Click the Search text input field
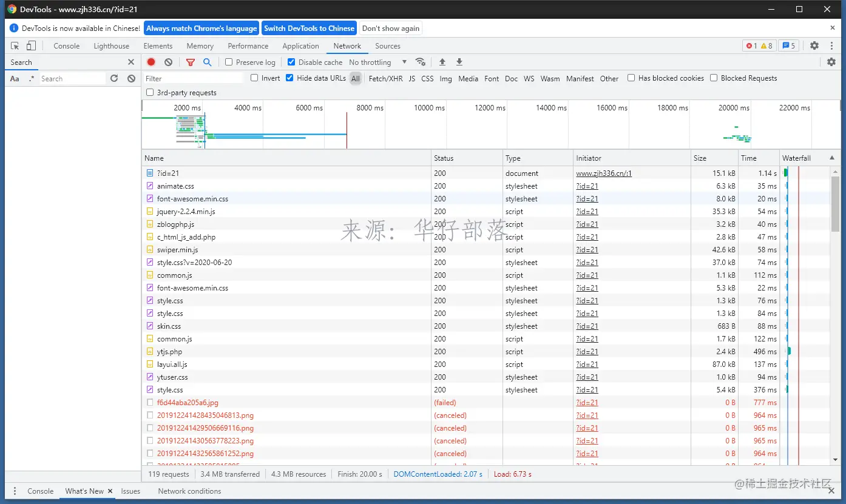The width and height of the screenshot is (846, 504). click(72, 79)
